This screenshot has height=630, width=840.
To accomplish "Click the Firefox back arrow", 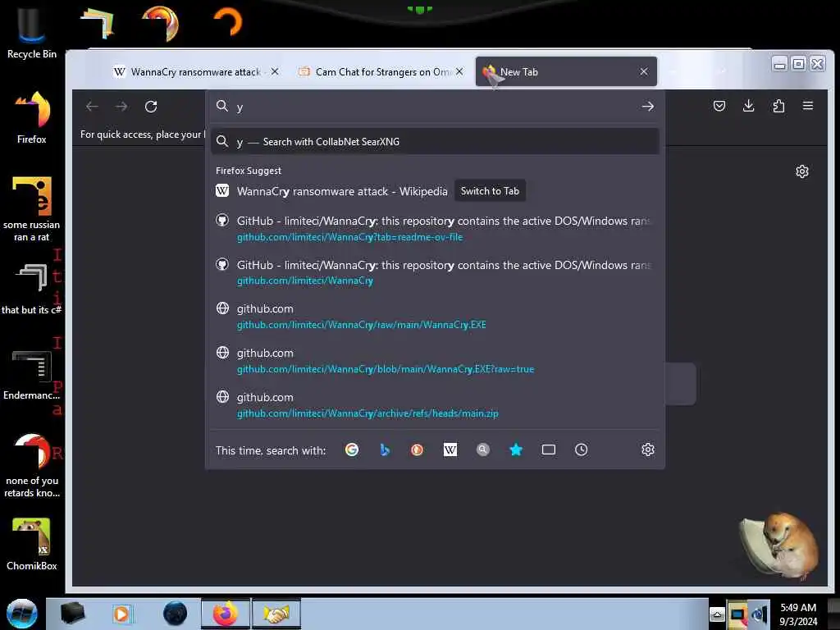I will click(x=92, y=107).
